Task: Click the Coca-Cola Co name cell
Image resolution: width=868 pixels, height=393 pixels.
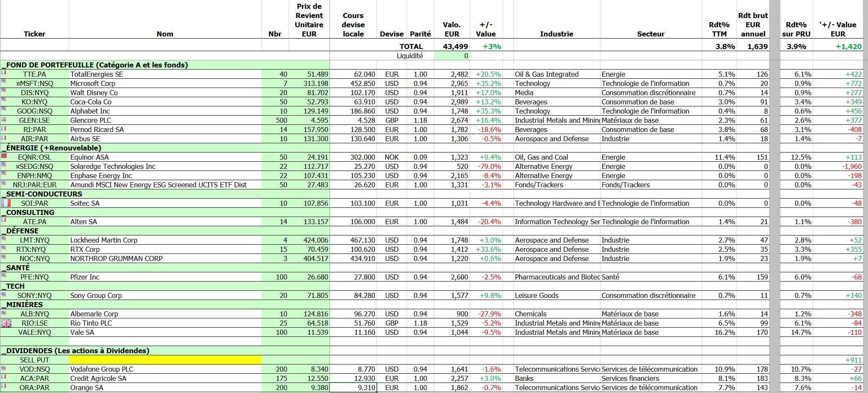Action: (165, 102)
